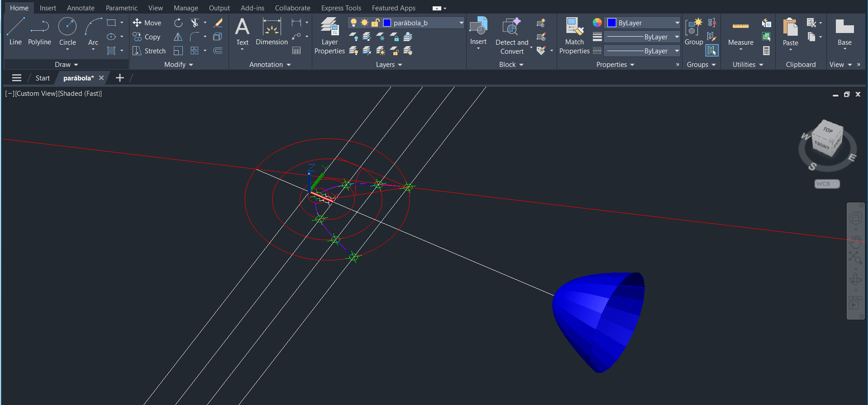Click the Stretch button
This screenshot has height=405, width=868.
(149, 51)
